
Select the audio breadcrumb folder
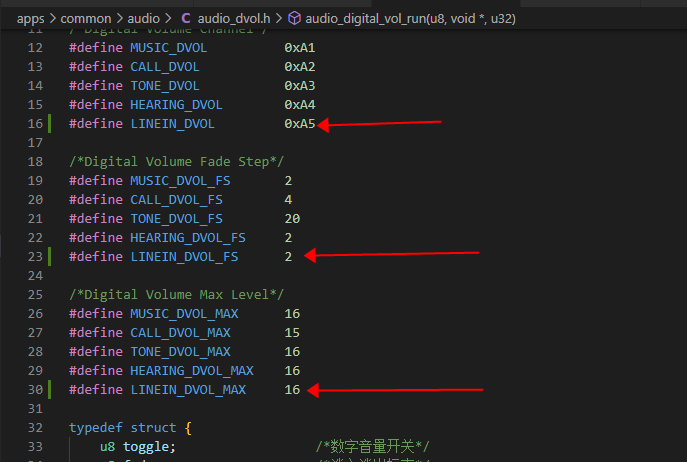tap(144, 19)
